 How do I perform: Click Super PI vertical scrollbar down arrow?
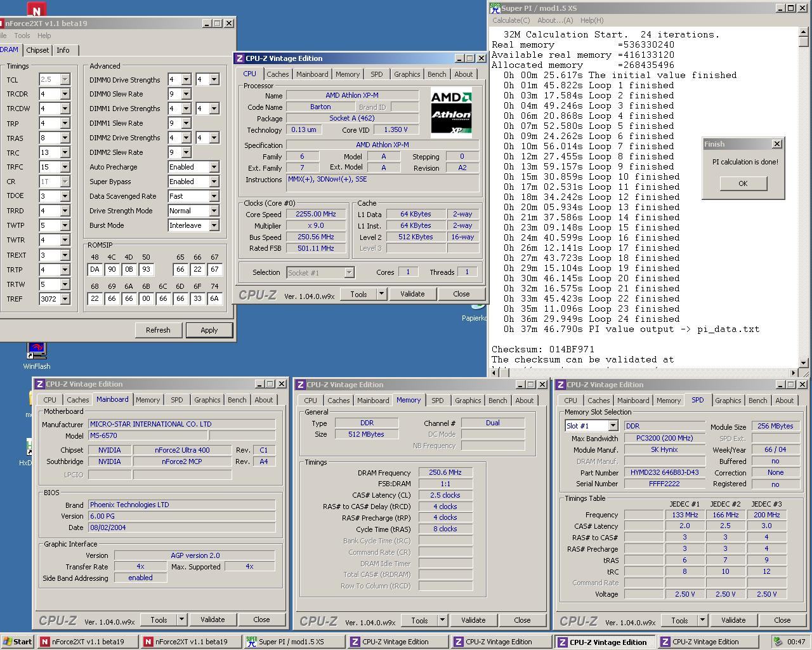(804, 362)
